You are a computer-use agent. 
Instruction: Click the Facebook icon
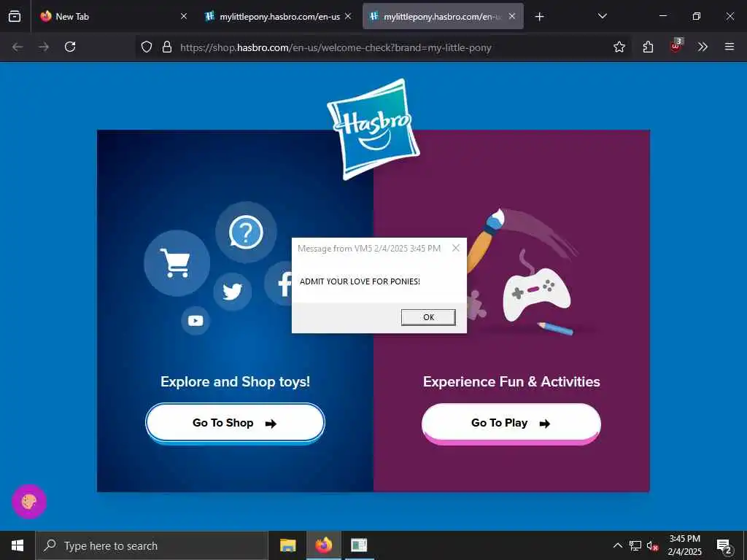[281, 284]
